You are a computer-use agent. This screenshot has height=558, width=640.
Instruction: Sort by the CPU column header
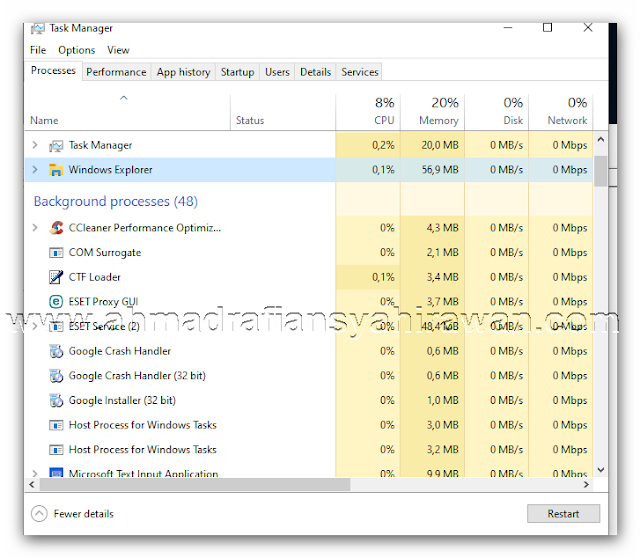(368, 112)
